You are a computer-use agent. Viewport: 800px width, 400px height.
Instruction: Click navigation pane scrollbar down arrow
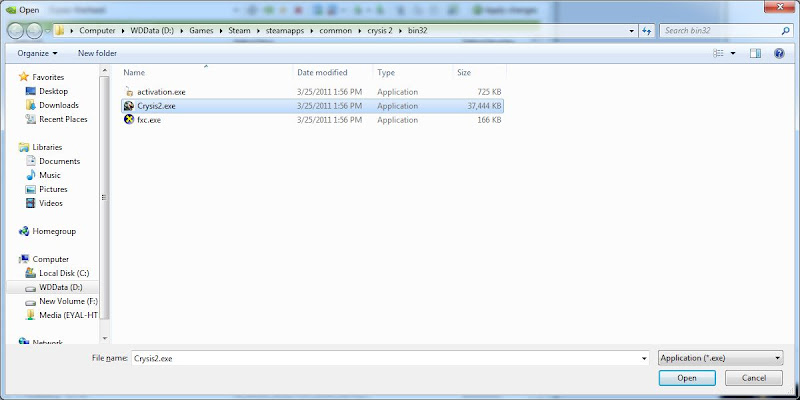105,338
